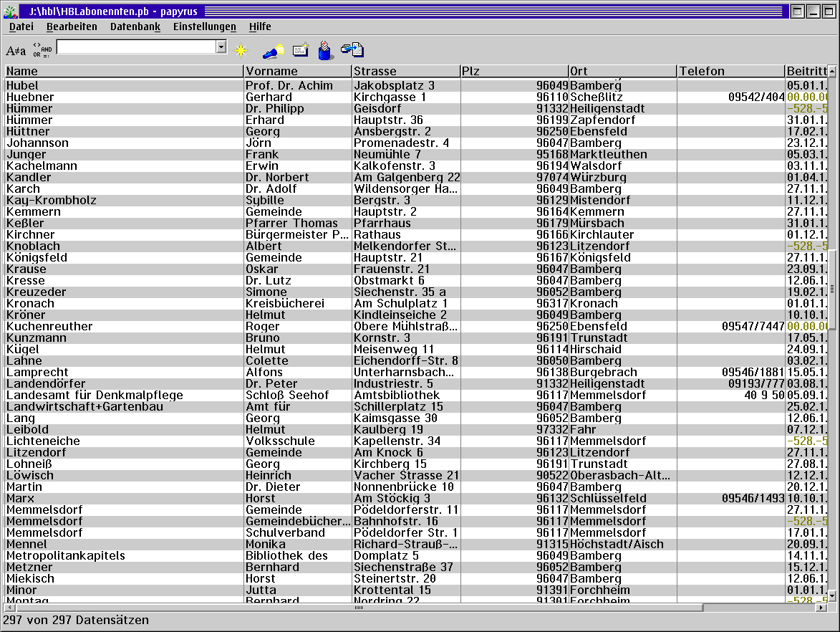The width and height of the screenshot is (840, 632).
Task: Open the Datenbank menu
Action: pyautogui.click(x=135, y=27)
